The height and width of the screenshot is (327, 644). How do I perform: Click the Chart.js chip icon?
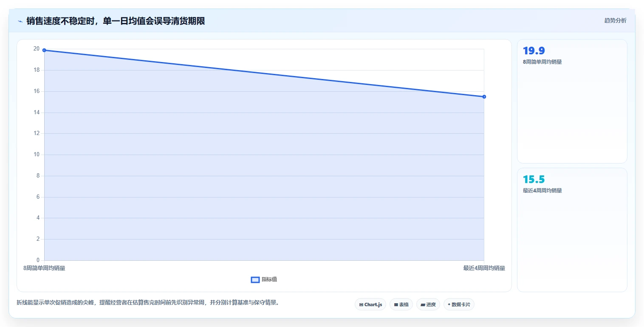point(361,305)
